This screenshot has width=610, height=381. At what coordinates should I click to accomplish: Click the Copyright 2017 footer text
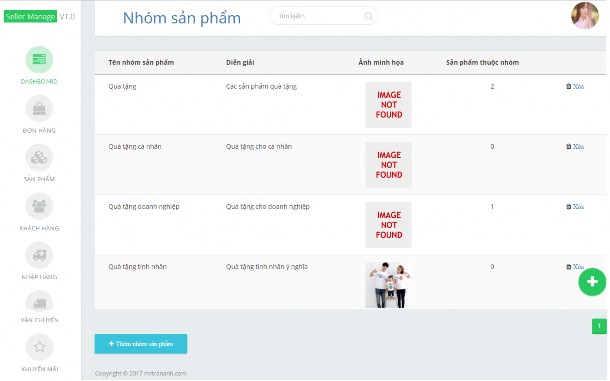[x=141, y=374]
